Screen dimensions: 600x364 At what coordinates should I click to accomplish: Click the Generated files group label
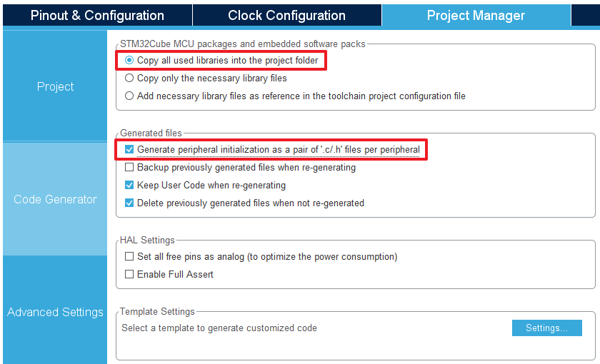151,133
